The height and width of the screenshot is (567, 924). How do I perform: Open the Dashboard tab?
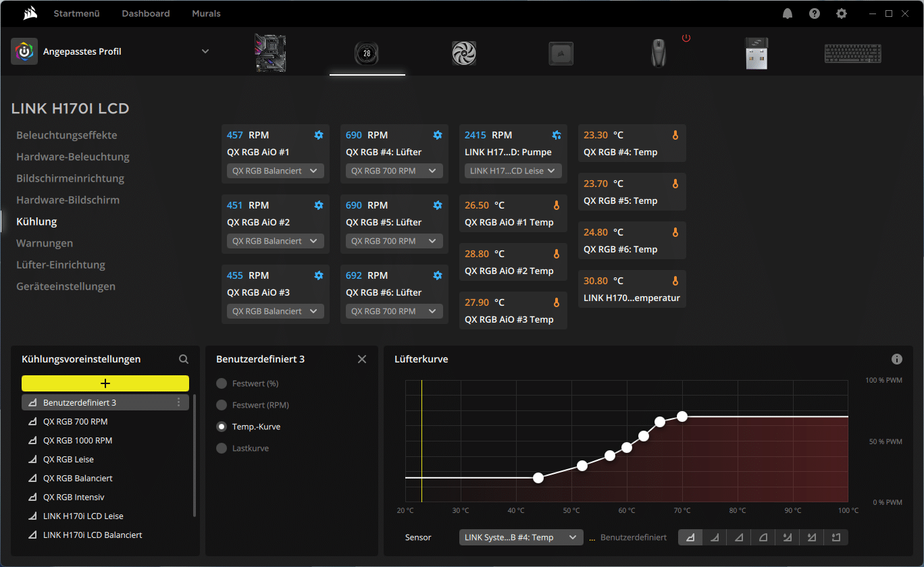[x=146, y=13]
